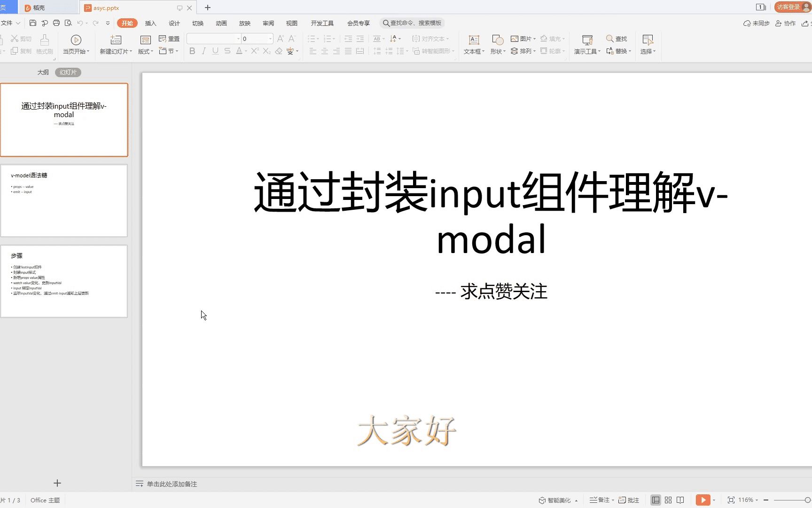812x508 pixels.
Task: Open the font size dropdown
Action: click(x=269, y=39)
